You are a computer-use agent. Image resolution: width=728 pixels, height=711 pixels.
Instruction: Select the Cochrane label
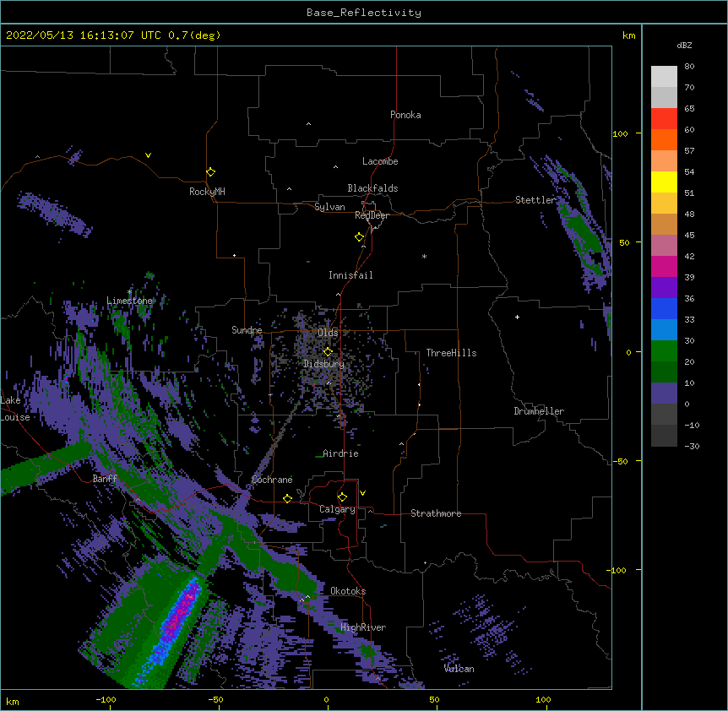pos(272,480)
